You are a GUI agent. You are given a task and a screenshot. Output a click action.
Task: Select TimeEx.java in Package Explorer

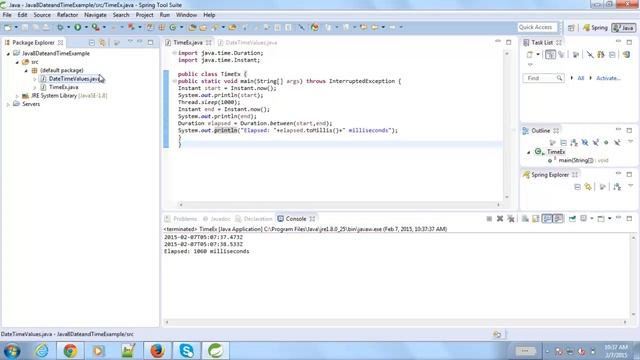64,87
